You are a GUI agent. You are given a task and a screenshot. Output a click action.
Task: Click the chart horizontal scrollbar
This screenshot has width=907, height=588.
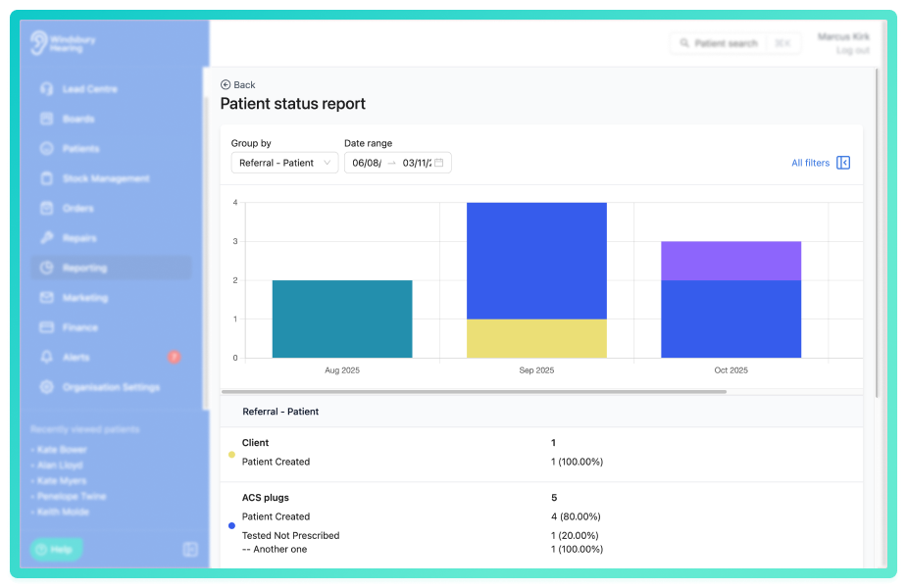coord(474,391)
